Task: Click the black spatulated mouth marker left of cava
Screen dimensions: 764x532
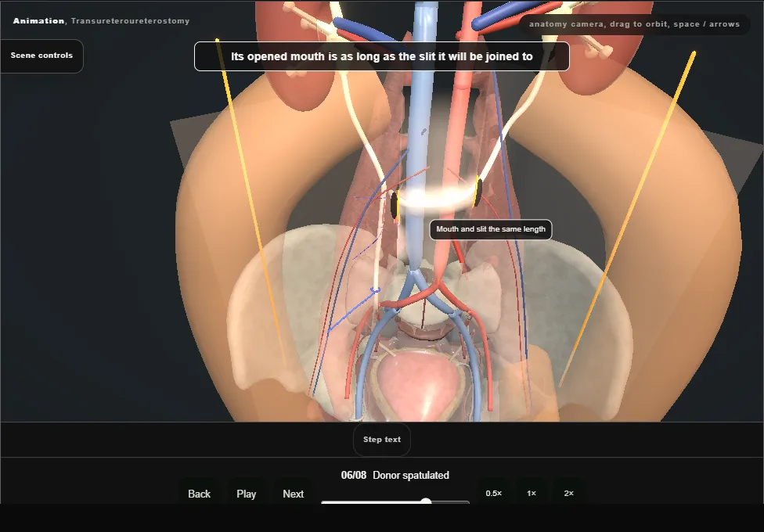Action: (x=395, y=205)
